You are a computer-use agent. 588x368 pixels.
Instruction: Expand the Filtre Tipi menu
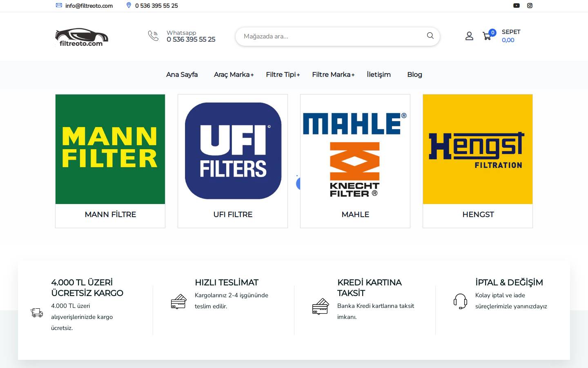pyautogui.click(x=283, y=74)
